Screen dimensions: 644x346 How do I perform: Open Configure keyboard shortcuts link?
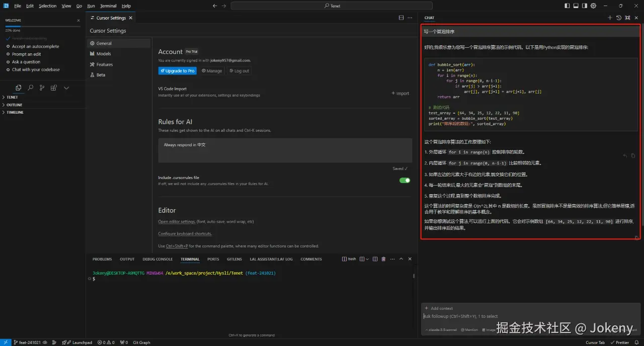point(185,234)
